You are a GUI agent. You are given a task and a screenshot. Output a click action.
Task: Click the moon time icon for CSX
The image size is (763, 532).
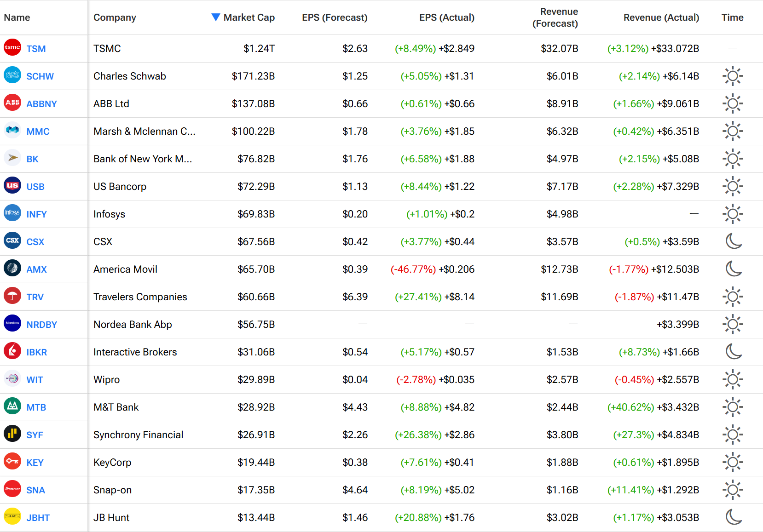tap(733, 241)
